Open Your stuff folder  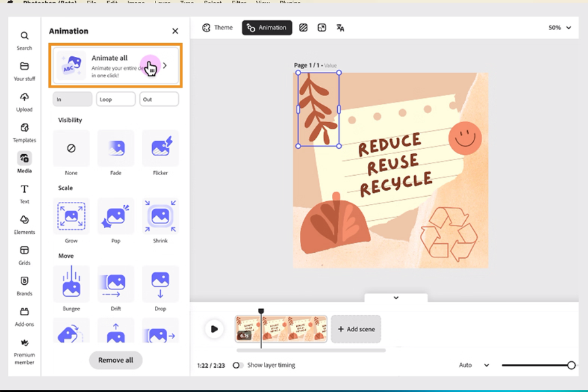pyautogui.click(x=24, y=71)
